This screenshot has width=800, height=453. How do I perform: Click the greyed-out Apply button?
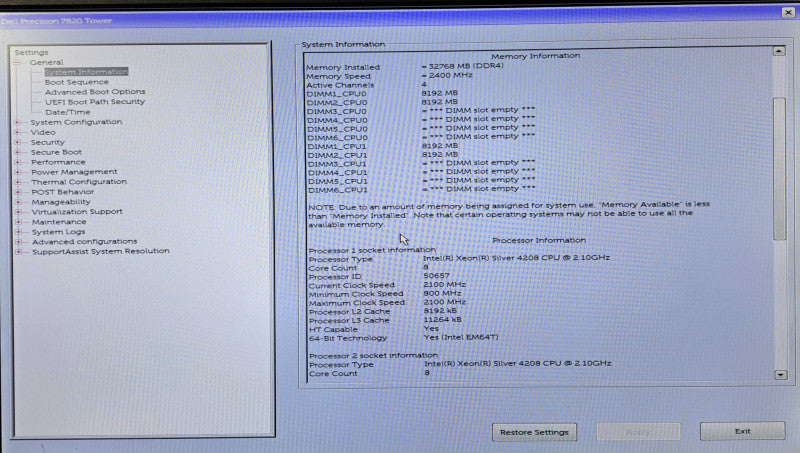(638, 432)
